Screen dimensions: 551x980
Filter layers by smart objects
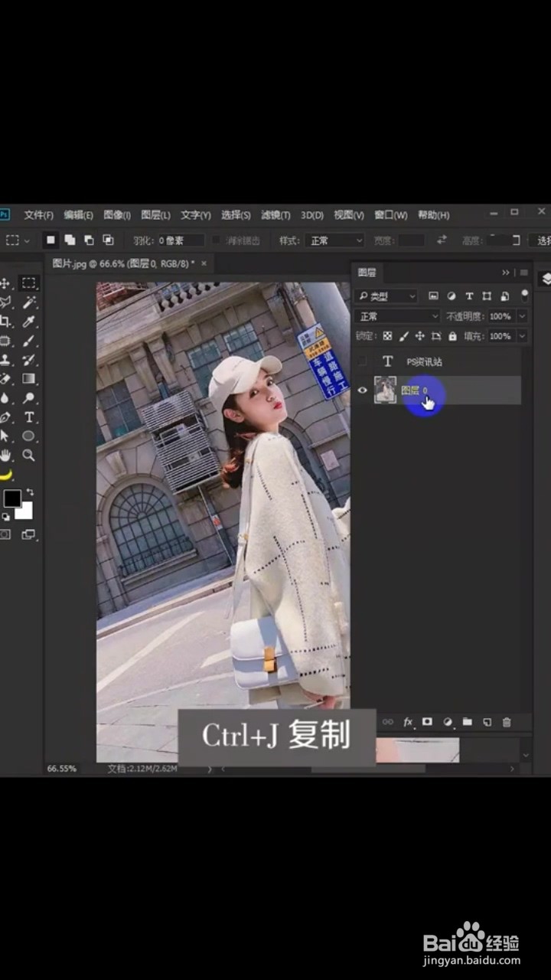click(x=504, y=296)
